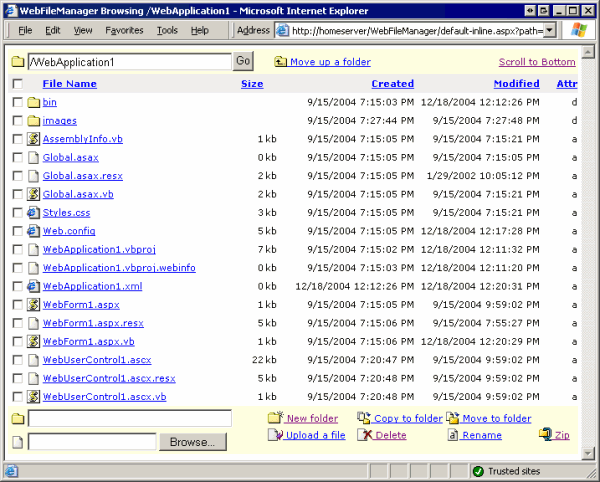The image size is (600, 482).
Task: Click the bin folder icon
Action: tap(34, 102)
